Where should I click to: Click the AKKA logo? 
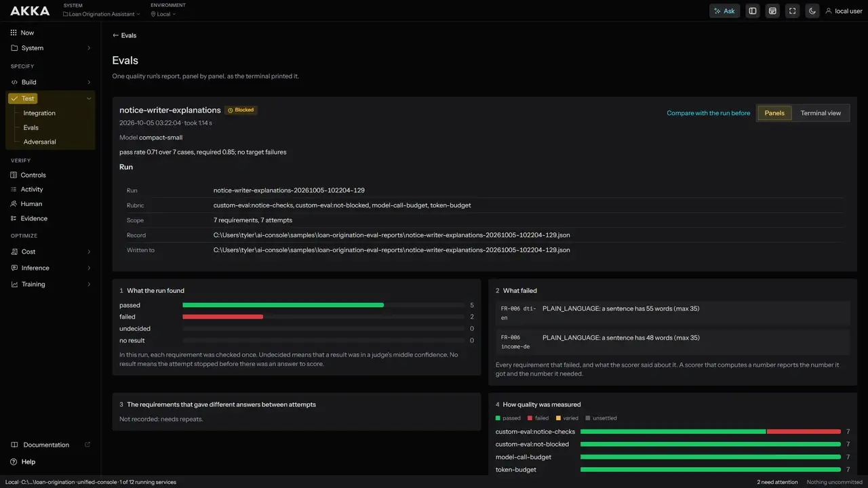30,11
